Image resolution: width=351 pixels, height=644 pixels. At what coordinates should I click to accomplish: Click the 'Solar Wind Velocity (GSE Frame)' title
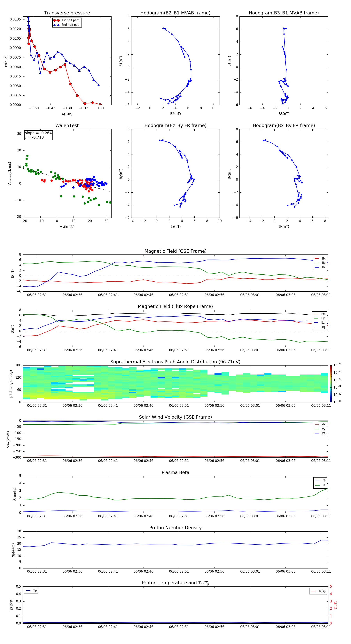[175, 417]
